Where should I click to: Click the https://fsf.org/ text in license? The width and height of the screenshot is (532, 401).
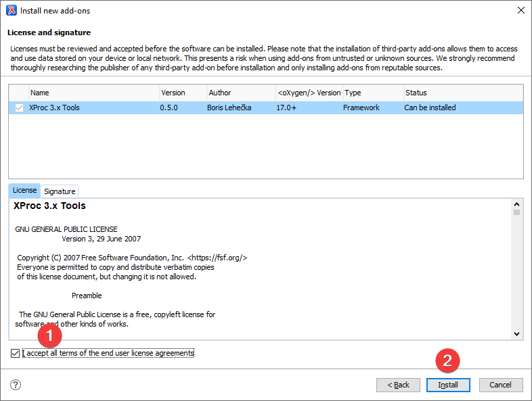click(x=217, y=258)
